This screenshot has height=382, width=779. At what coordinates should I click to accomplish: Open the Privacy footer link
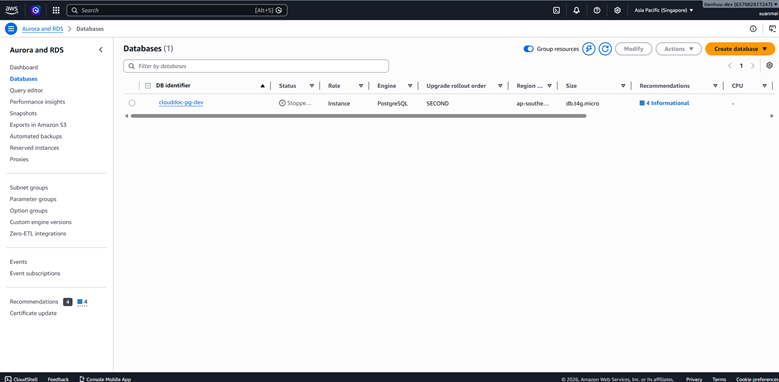tap(694, 379)
